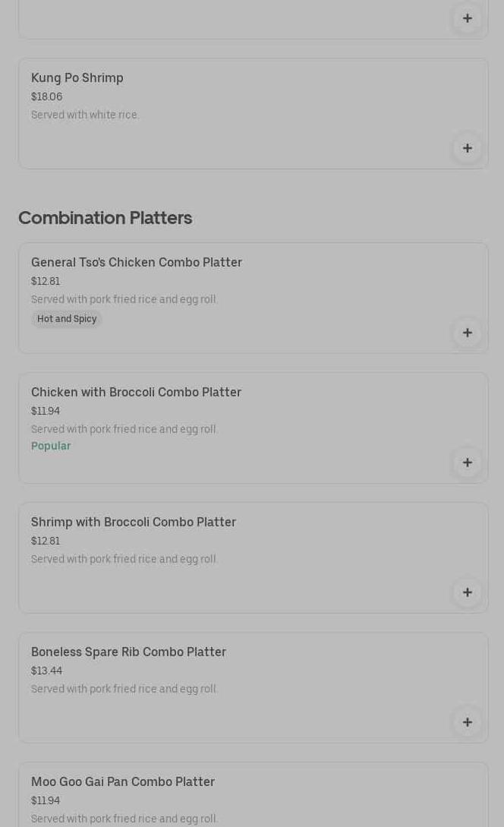Open Boneless Spare Rib Combo Platter title

tap(128, 652)
